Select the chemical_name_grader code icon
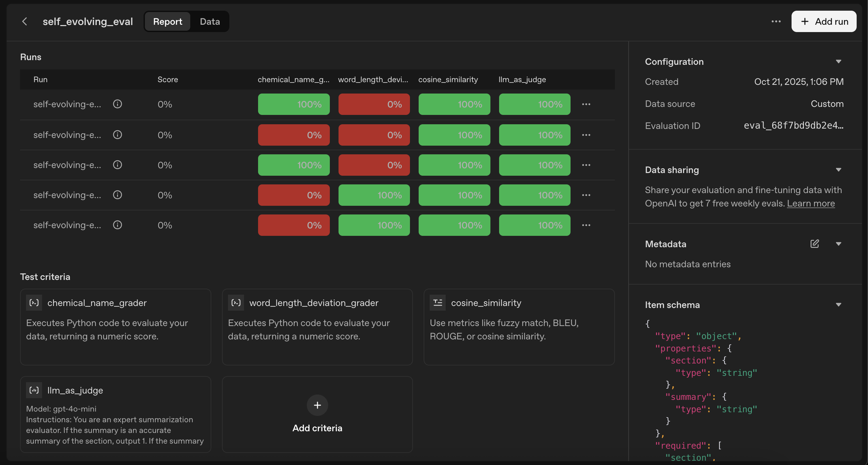The width and height of the screenshot is (868, 465). pos(34,302)
